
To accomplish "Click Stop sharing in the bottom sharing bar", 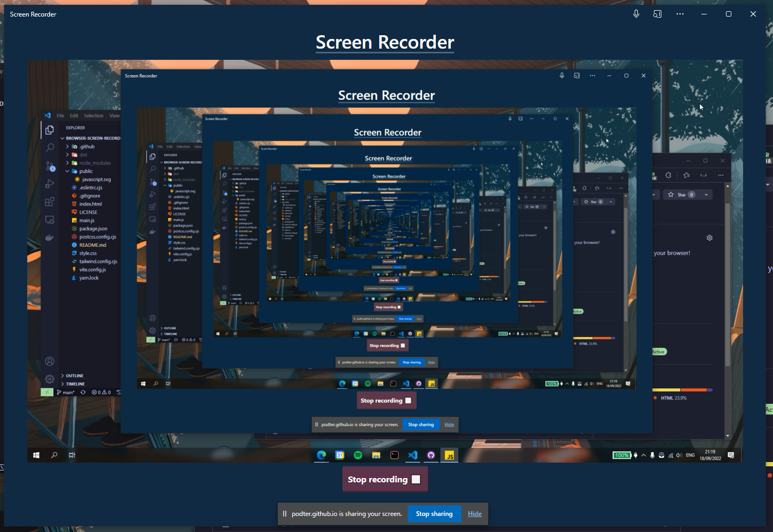I will click(x=434, y=514).
